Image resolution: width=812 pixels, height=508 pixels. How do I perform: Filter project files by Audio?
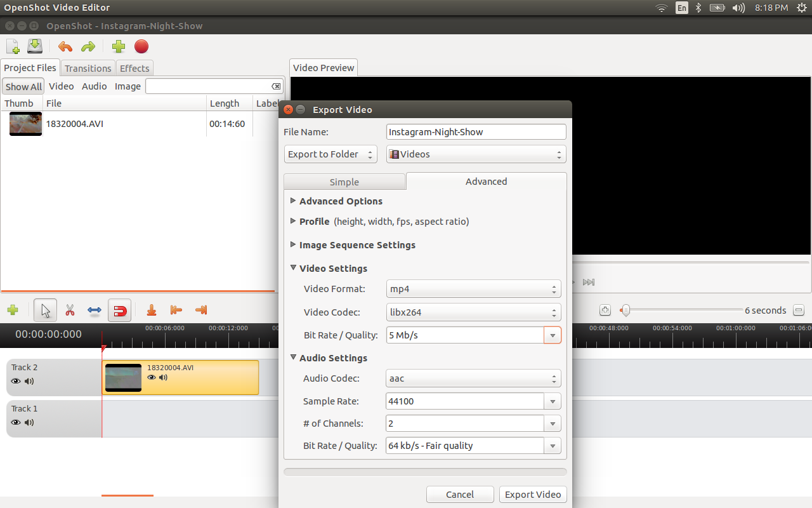[95, 86]
